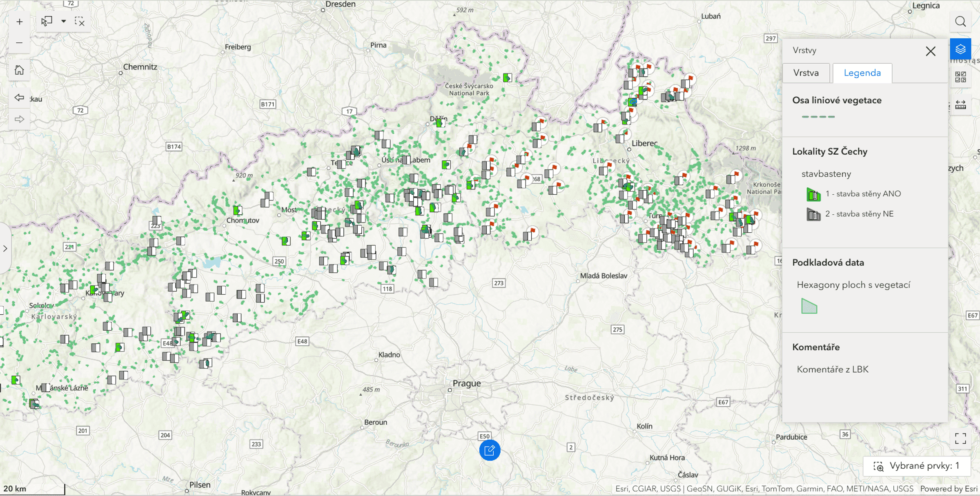This screenshot has width=980, height=496.
Task: Open the measurement ruler tool
Action: point(960,105)
